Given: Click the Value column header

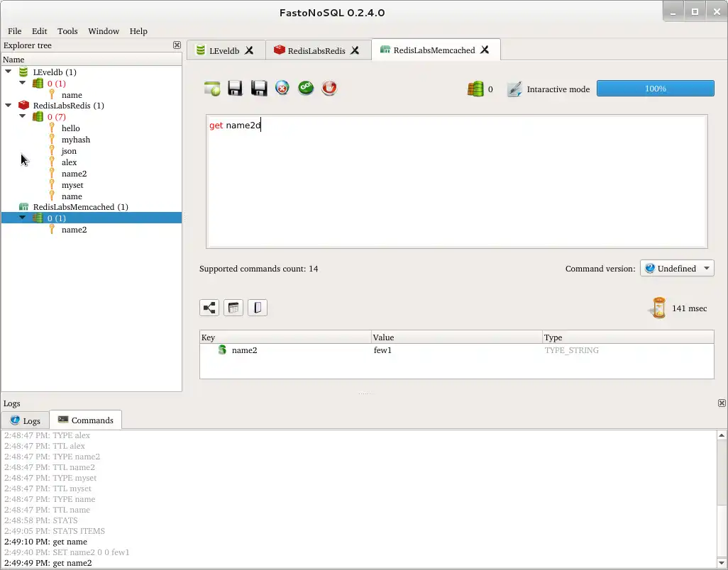Looking at the screenshot, I should coord(457,337).
